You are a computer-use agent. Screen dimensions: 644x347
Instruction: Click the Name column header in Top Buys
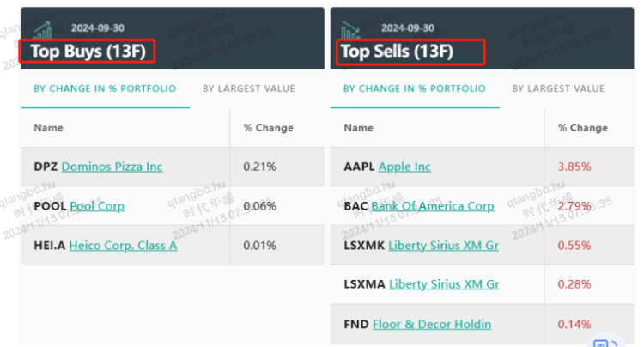pos(49,128)
